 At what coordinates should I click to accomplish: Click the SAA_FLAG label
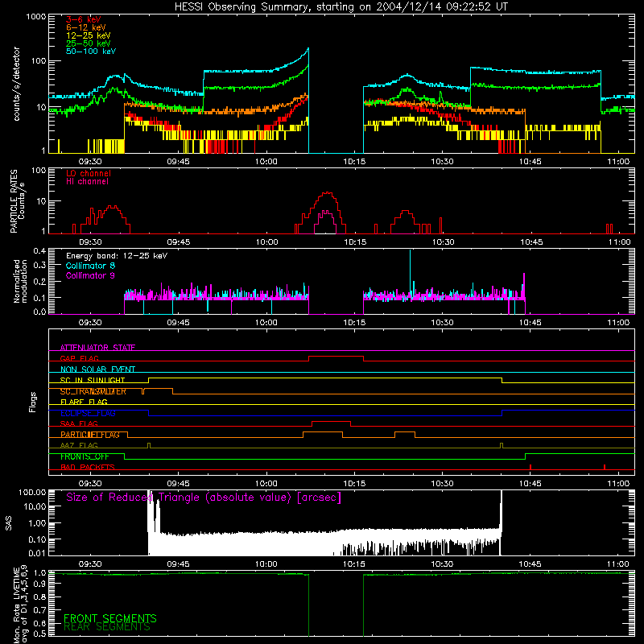coord(79,423)
